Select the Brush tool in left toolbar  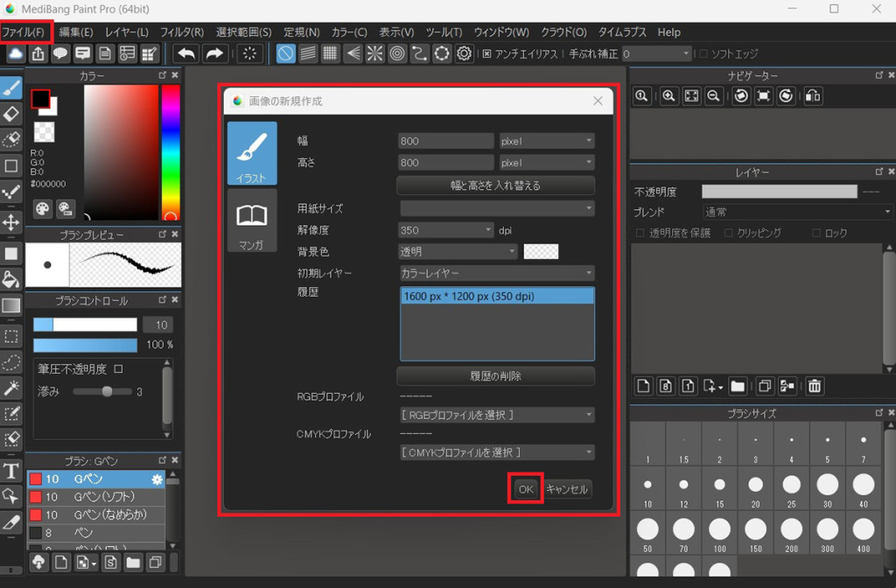point(11,88)
